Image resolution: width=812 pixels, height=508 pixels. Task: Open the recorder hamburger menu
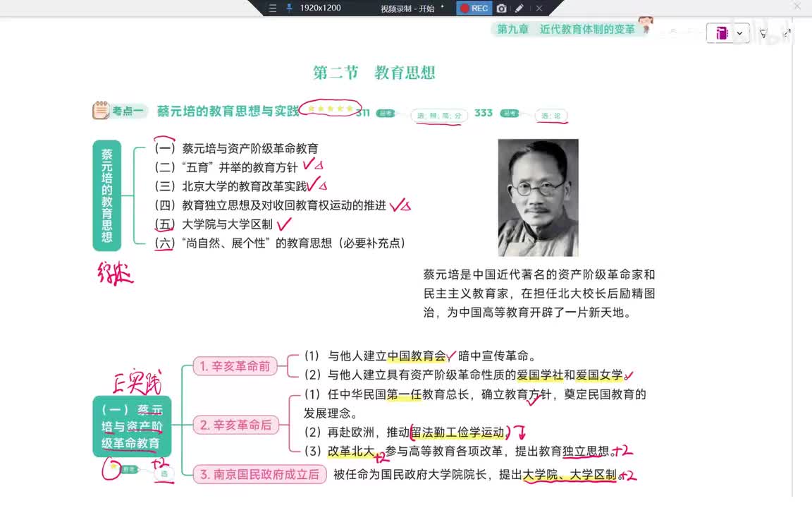point(272,8)
